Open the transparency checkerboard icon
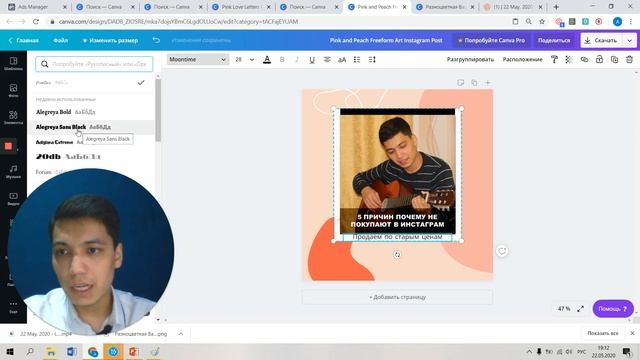The height and width of the screenshot is (360, 640). (569, 60)
